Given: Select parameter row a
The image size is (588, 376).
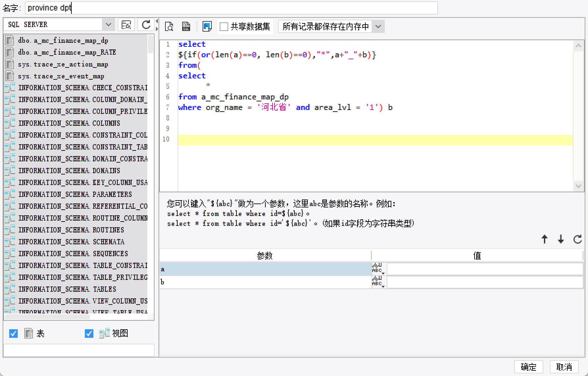Looking at the screenshot, I should tap(265, 269).
